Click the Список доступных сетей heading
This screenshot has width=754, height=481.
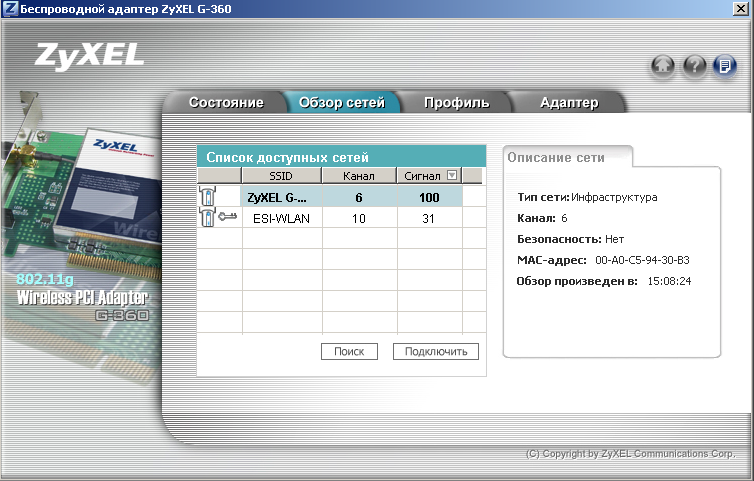click(x=288, y=157)
